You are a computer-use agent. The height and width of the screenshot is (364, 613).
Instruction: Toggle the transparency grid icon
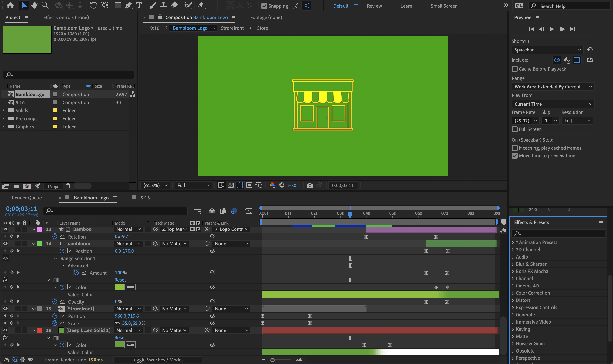231,185
